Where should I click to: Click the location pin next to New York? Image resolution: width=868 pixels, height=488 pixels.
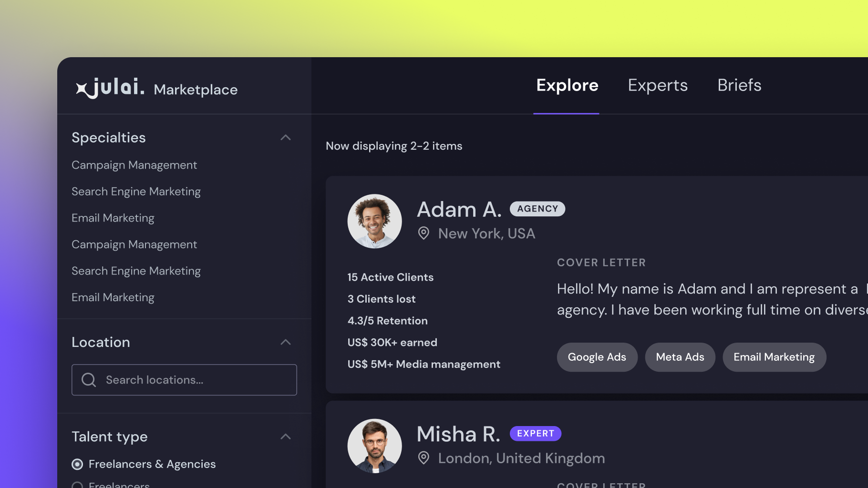click(424, 234)
